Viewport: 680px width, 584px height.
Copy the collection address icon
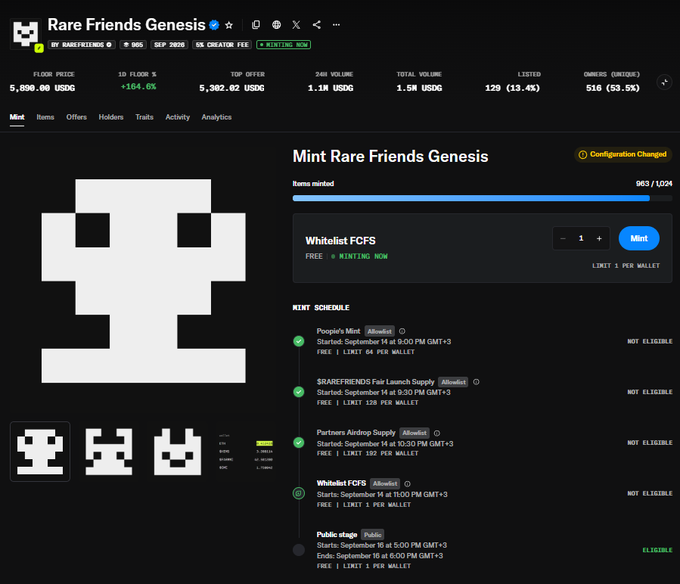click(256, 25)
